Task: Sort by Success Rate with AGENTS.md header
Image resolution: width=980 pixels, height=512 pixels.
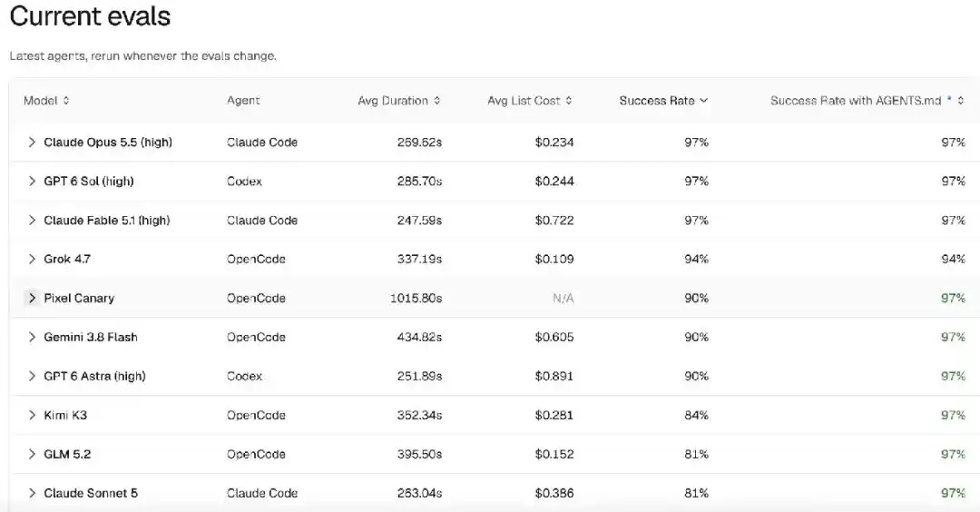Action: (x=867, y=101)
